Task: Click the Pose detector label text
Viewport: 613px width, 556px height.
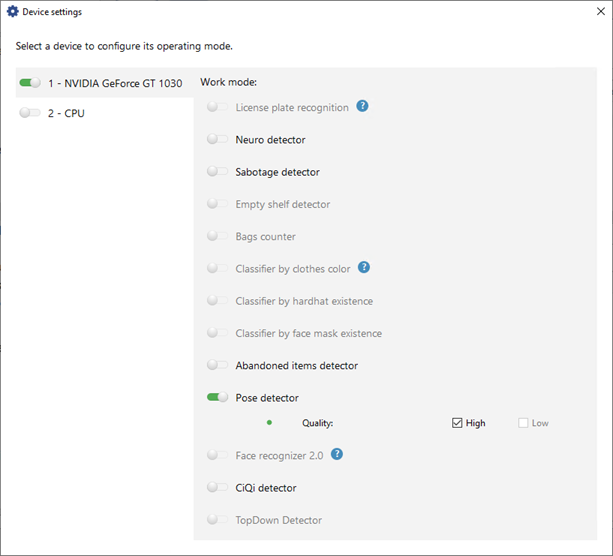Action: coord(267,398)
